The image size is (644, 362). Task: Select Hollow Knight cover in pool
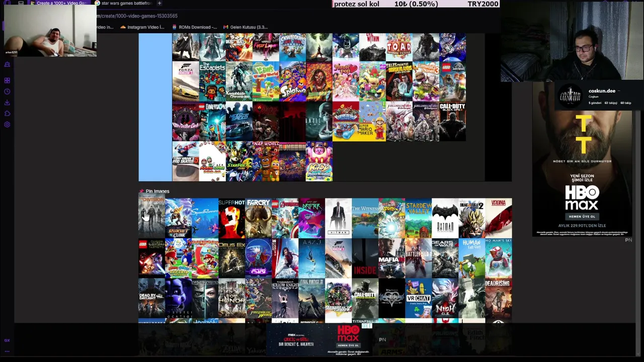pyautogui.click(x=285, y=299)
